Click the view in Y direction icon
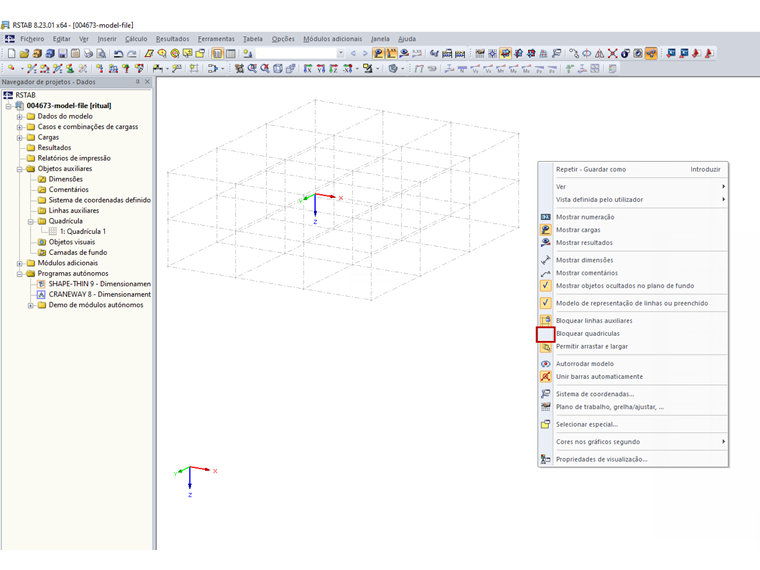Screen dimensions: 760x570 point(320,69)
